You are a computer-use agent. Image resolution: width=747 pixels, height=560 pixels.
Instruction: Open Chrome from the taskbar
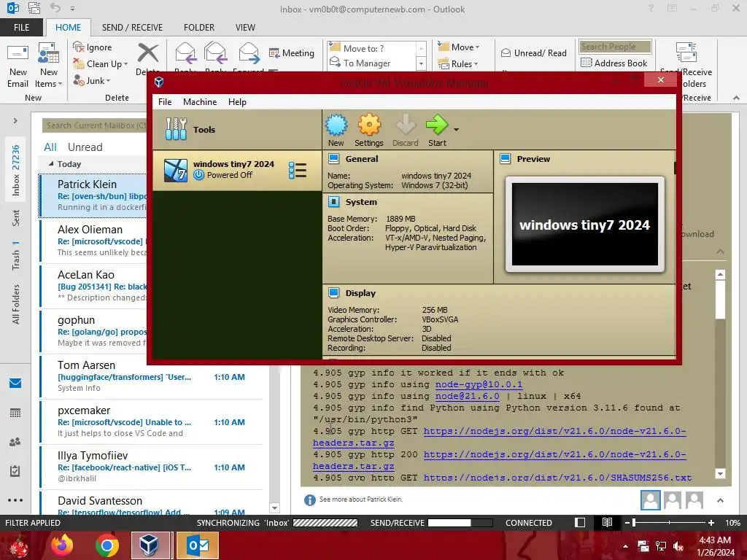tap(107, 545)
